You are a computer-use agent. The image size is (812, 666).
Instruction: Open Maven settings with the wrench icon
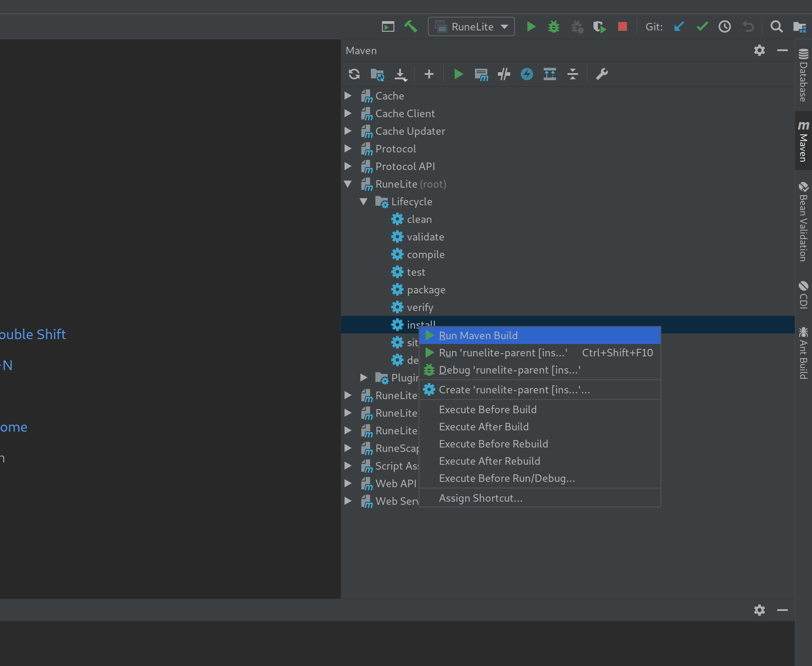602,74
